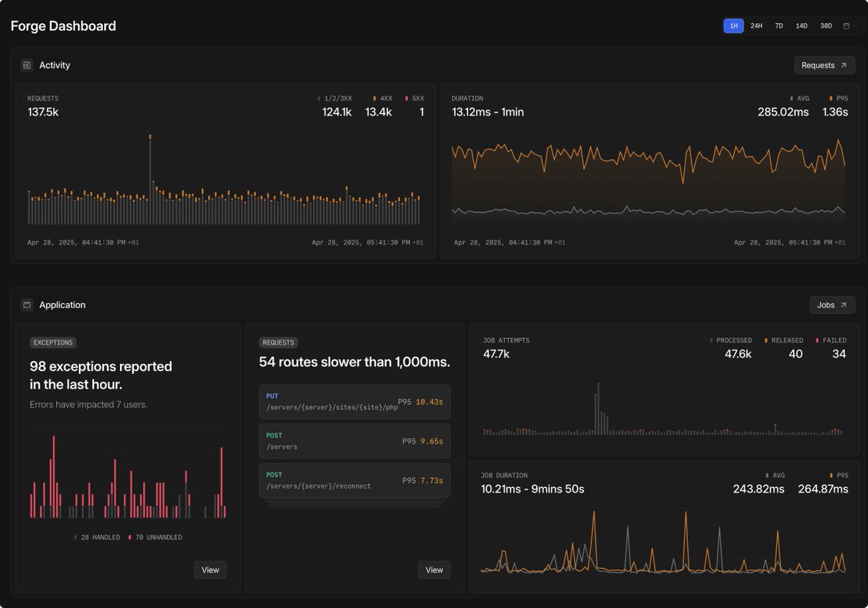Click the Application panel icon
Image resolution: width=868 pixels, height=608 pixels.
27,305
